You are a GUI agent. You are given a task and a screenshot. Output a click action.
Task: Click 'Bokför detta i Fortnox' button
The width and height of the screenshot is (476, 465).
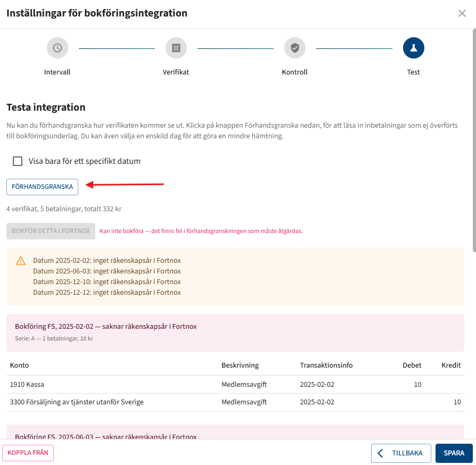tap(51, 231)
